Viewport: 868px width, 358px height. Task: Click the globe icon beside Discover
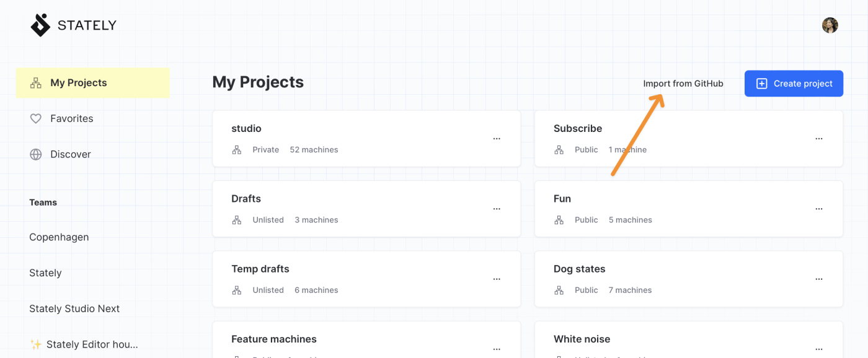tap(36, 154)
